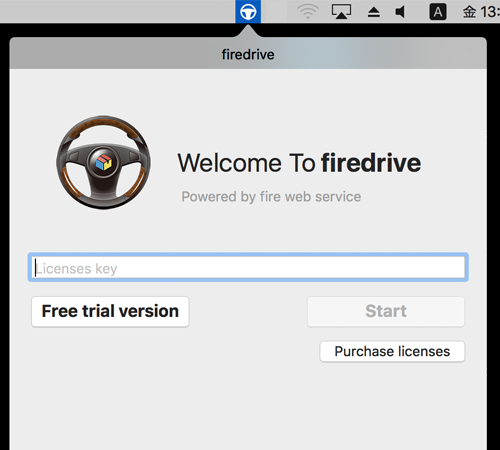This screenshot has height=450, width=500.
Task: Open the Wi-Fi status menu
Action: (308, 12)
